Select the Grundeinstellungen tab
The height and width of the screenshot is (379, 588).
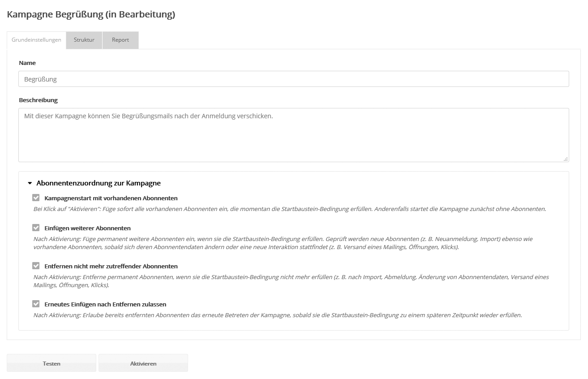click(36, 40)
